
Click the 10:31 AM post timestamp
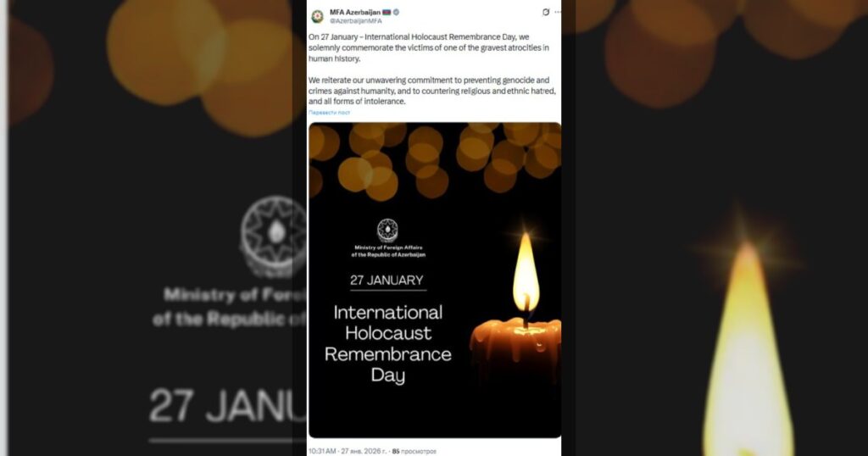point(322,452)
